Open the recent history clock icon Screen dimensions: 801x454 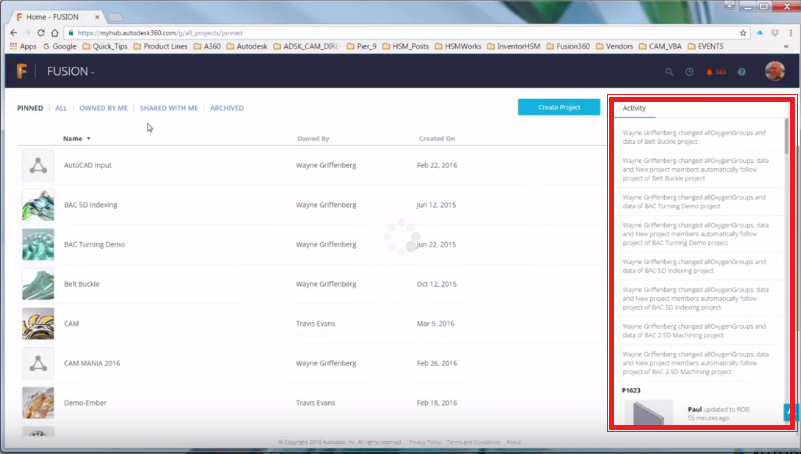click(x=689, y=72)
